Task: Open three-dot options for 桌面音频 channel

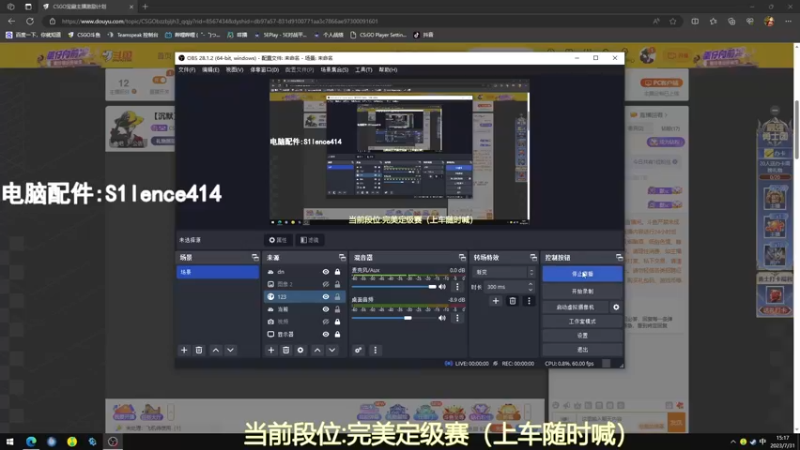Action: coord(458,318)
